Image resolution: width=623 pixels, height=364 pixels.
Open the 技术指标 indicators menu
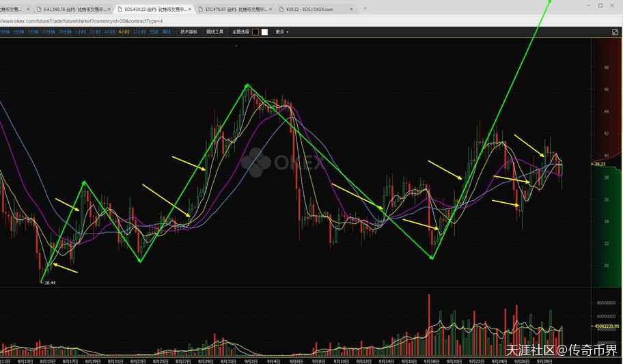[189, 32]
